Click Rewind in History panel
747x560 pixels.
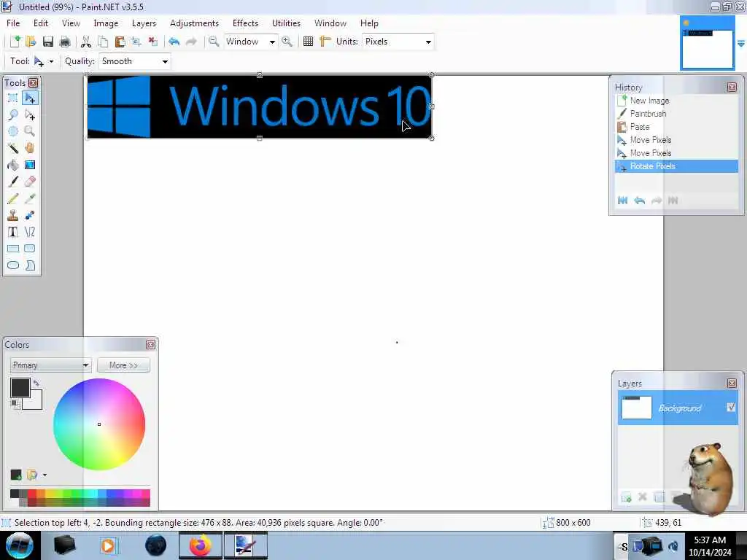[x=622, y=201]
